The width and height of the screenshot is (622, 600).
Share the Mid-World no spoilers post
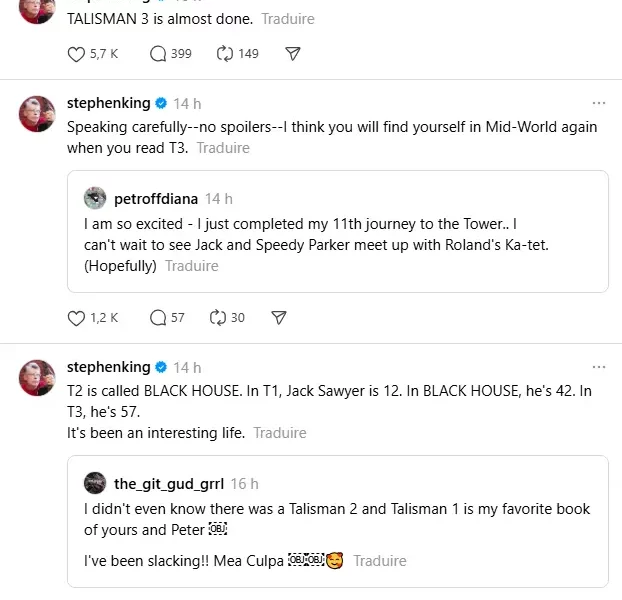click(x=279, y=317)
